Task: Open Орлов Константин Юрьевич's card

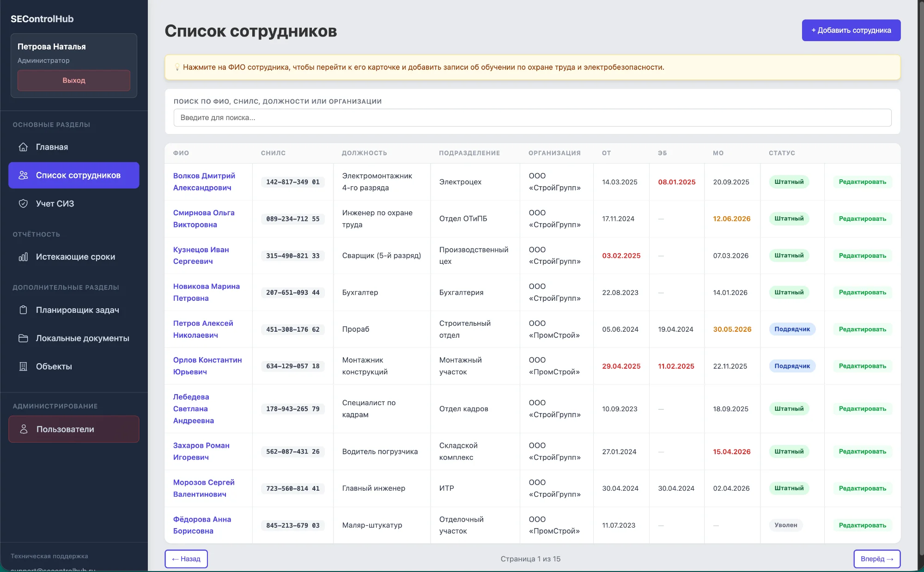Action: pyautogui.click(x=207, y=366)
